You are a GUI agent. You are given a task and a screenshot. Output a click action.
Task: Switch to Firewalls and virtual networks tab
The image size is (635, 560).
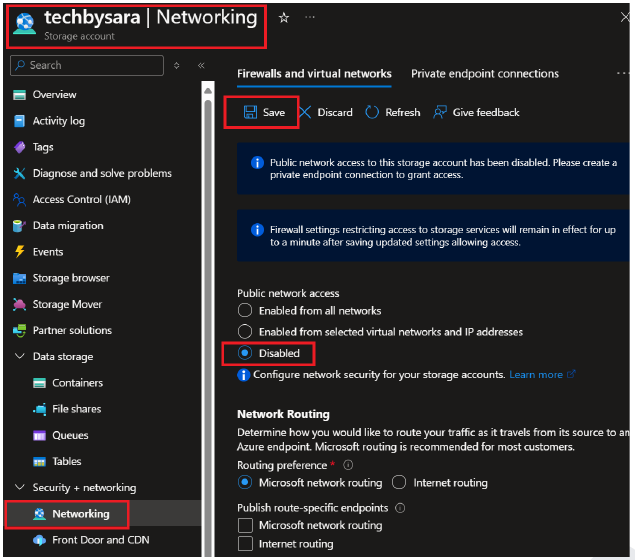point(314,74)
